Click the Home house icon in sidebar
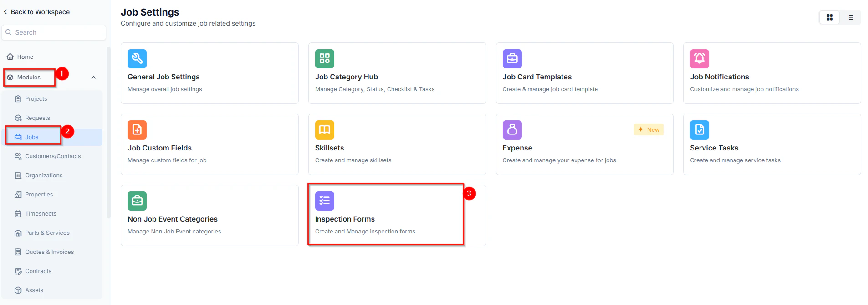 pos(10,57)
